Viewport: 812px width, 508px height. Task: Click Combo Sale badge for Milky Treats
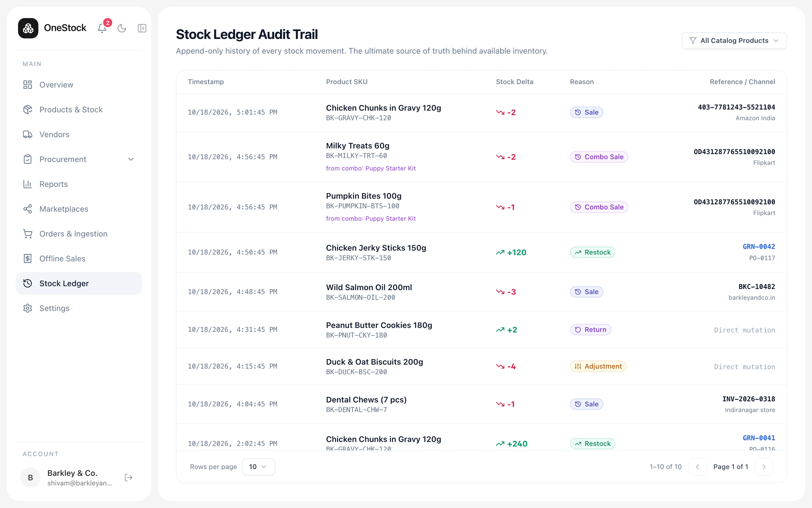(599, 157)
